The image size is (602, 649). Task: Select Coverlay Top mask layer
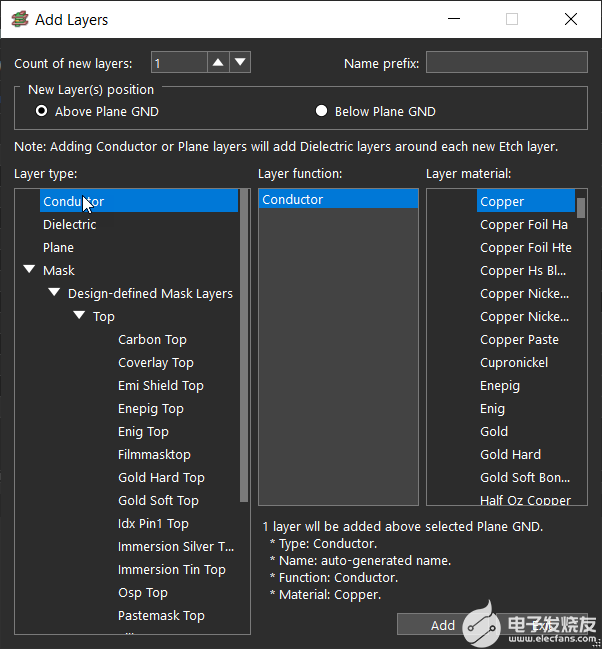156,363
